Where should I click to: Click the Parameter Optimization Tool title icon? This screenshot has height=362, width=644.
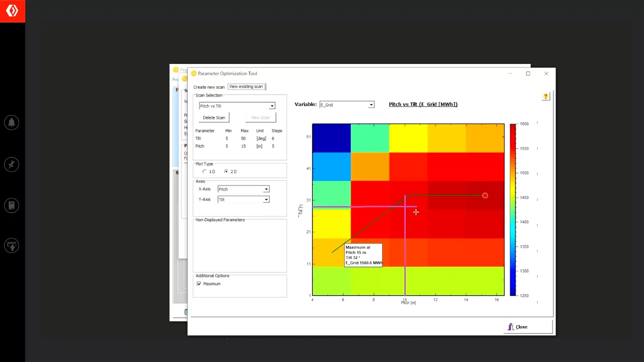[194, 74]
